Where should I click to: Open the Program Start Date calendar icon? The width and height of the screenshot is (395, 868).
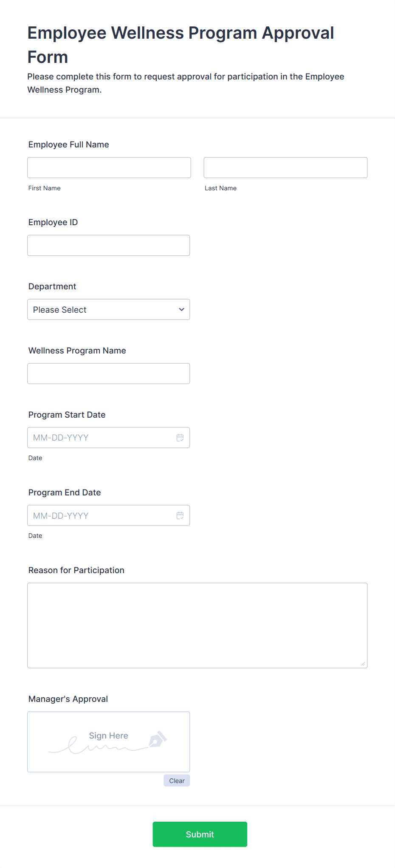coord(180,438)
